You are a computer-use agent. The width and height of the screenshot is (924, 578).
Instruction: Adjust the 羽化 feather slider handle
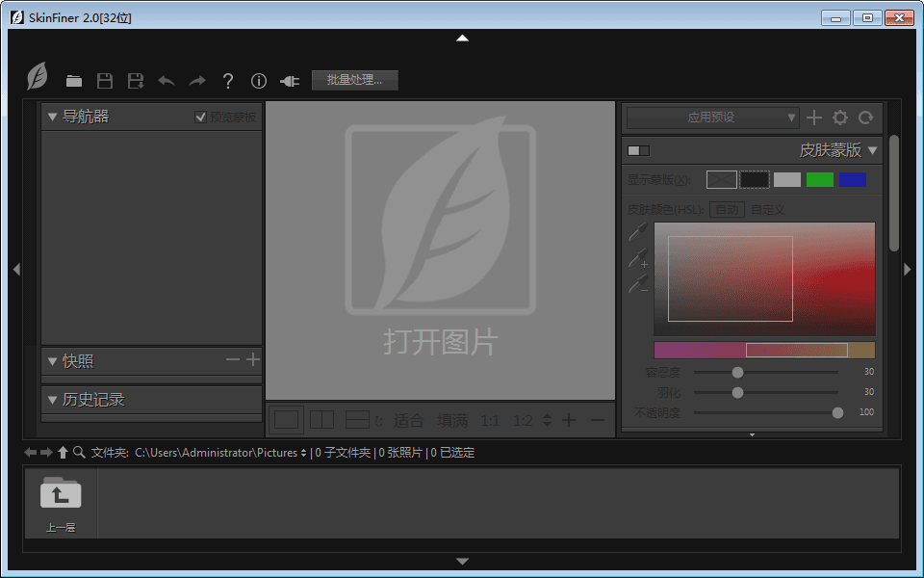(737, 392)
